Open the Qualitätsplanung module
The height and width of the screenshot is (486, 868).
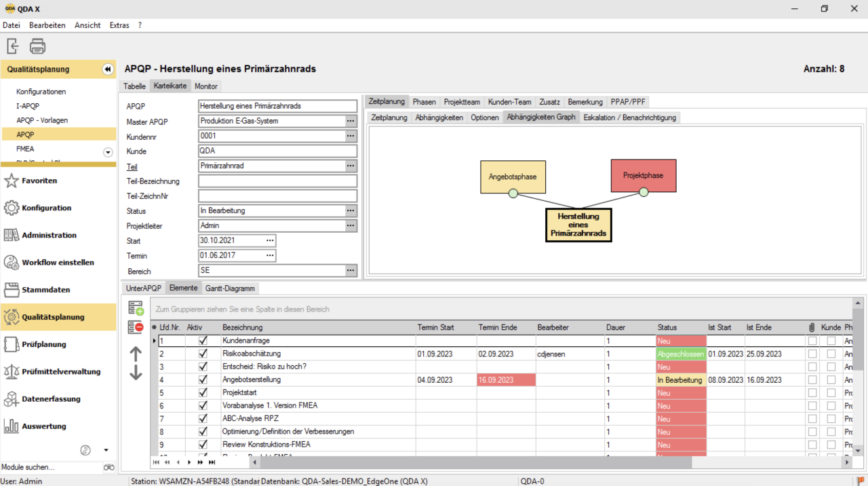(x=58, y=317)
